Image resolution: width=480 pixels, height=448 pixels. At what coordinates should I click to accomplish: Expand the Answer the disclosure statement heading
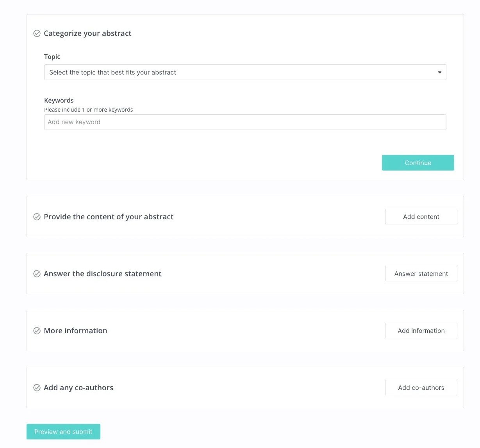pos(102,274)
